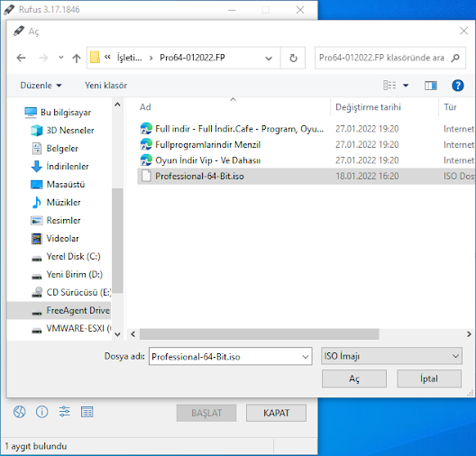The image size is (476, 456).
Task: Open Rufus language globe icon
Action: [20, 412]
